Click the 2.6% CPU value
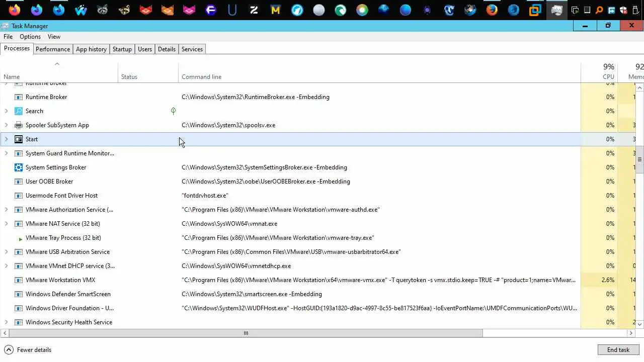The width and height of the screenshot is (644, 362). click(x=608, y=280)
